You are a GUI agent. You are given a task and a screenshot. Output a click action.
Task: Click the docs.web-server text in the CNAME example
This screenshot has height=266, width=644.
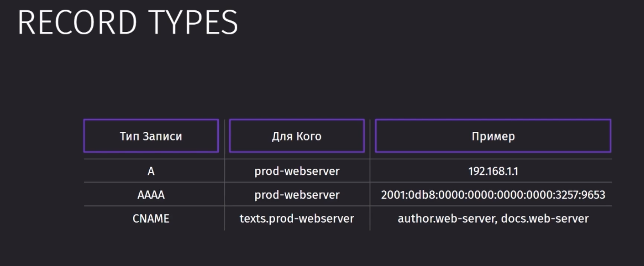(x=545, y=218)
